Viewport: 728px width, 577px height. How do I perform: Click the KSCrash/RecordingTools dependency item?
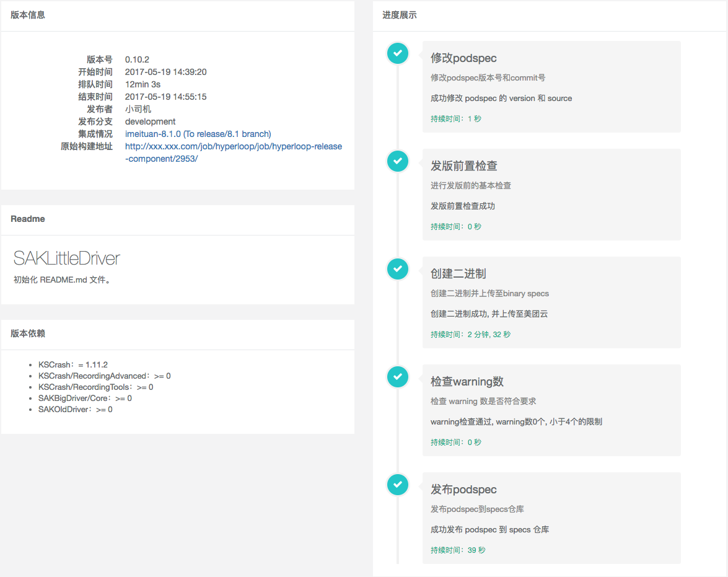point(95,387)
